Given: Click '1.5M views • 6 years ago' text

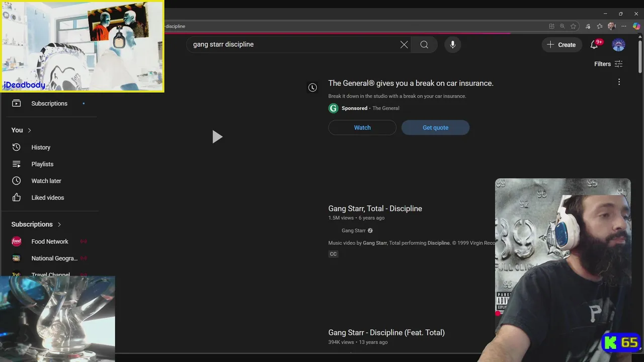Looking at the screenshot, I should [356, 218].
